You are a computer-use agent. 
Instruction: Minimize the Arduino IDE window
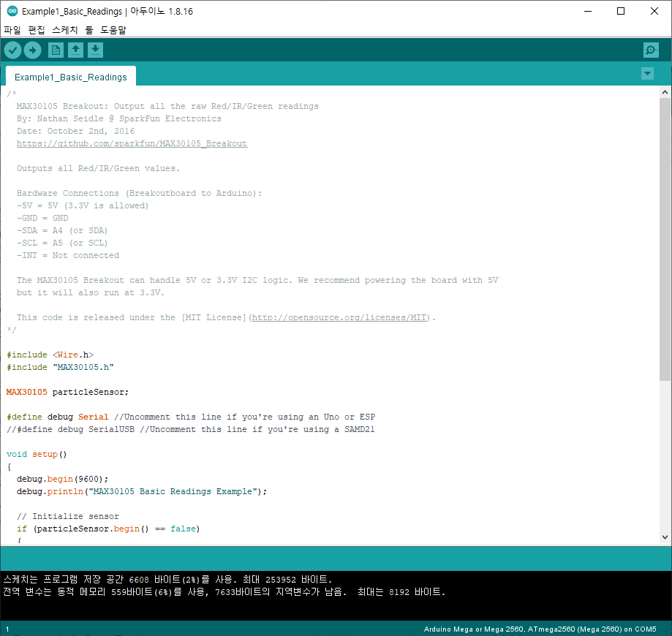(588, 11)
